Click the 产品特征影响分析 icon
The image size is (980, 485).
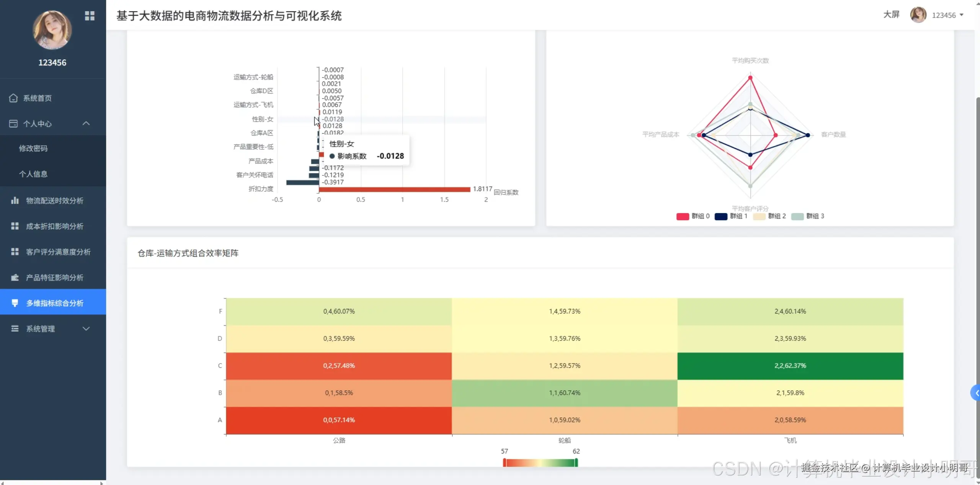click(x=15, y=278)
